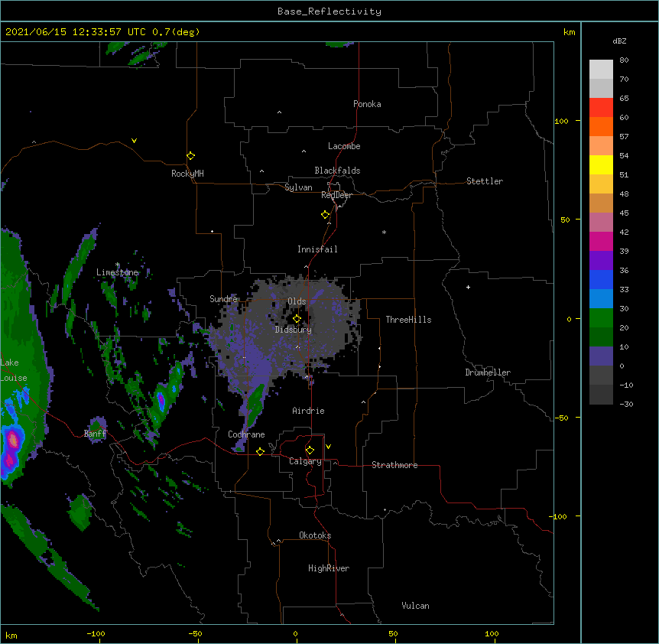Click the Didsbury label
Image resolution: width=659 pixels, height=644 pixels.
[294, 330]
